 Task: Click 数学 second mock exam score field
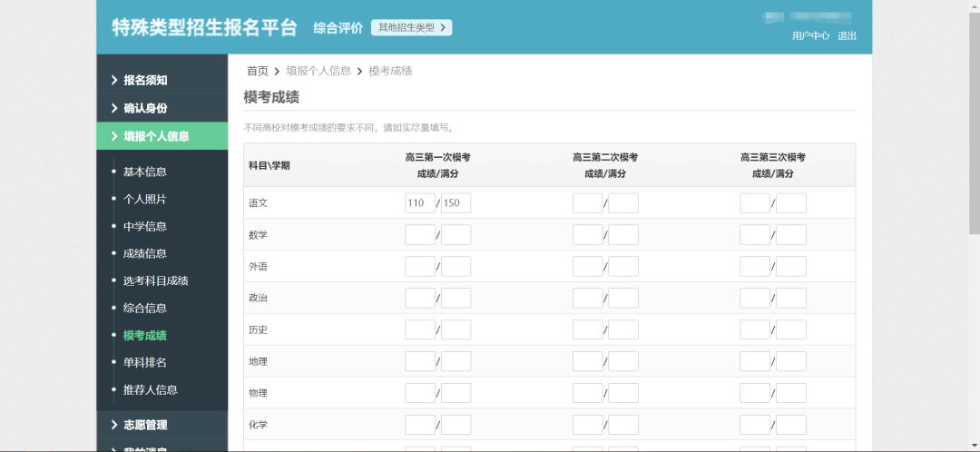(x=587, y=235)
